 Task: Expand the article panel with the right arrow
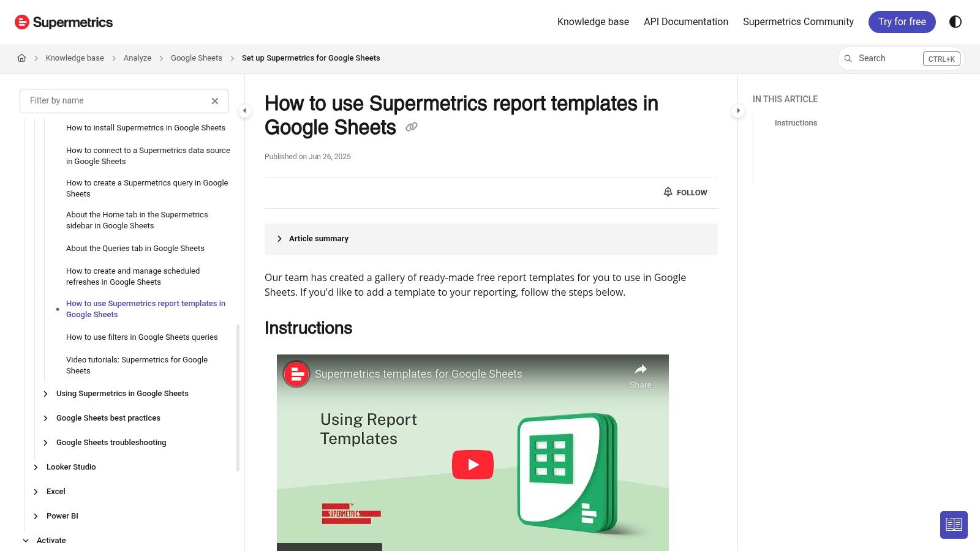tap(738, 111)
